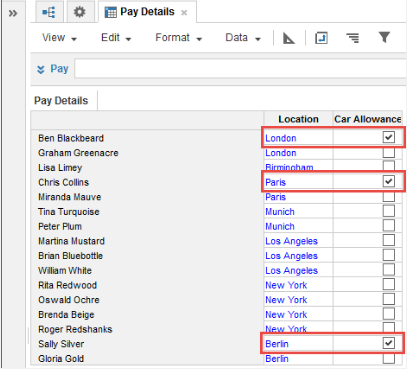Expand the collapsed side panel chevrons
Image resolution: width=407 pixels, height=369 pixels.
13,14
